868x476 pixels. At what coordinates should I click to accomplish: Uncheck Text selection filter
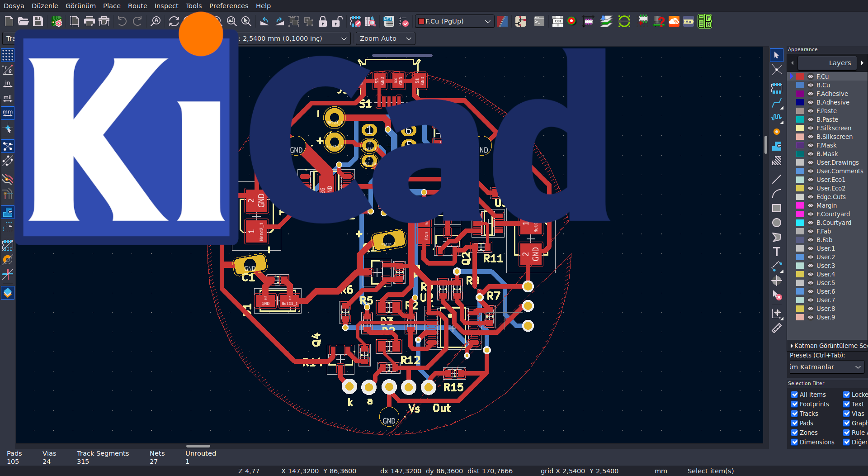846,404
